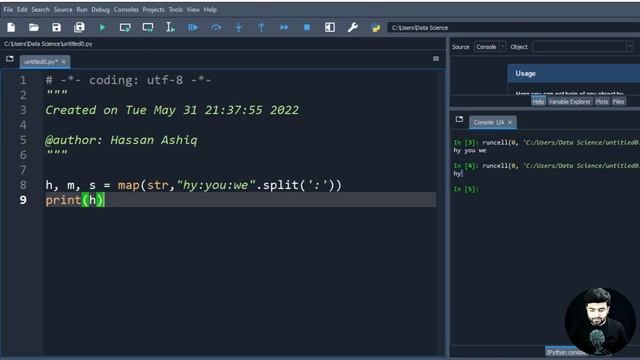The height and width of the screenshot is (360, 640).
Task: Click the In [5] console prompt
Action: (x=466, y=189)
